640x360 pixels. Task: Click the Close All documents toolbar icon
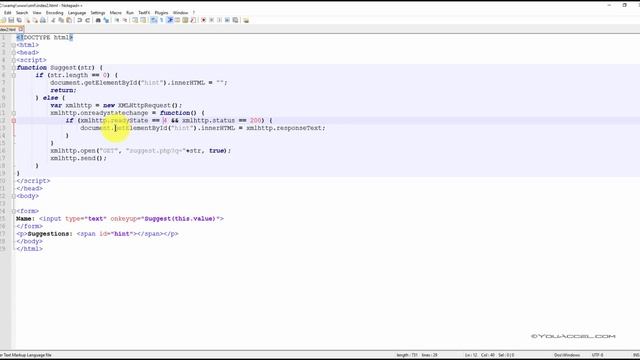pos(35,20)
